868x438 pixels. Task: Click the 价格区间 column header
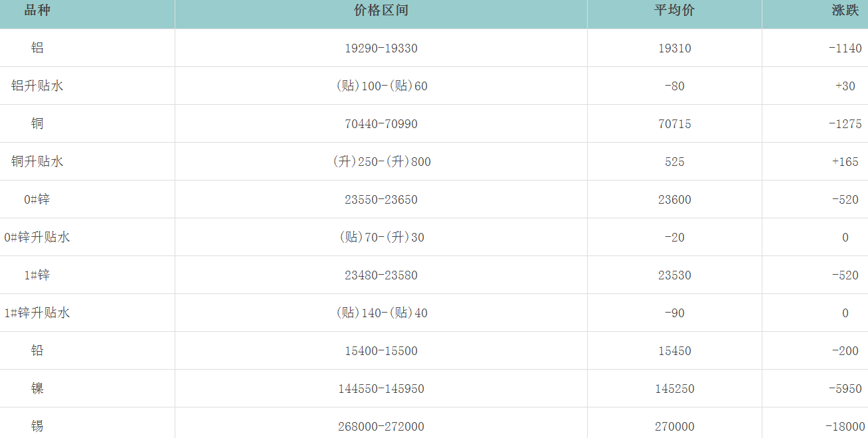click(x=381, y=11)
